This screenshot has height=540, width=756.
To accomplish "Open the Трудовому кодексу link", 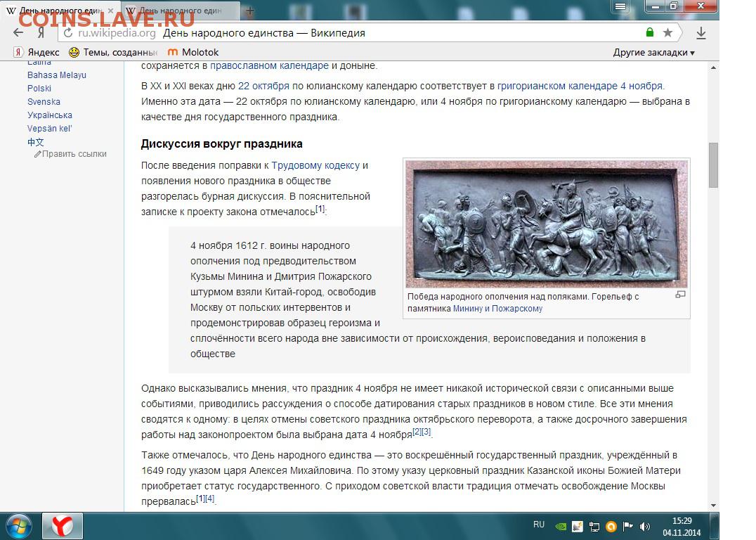I will 315,165.
